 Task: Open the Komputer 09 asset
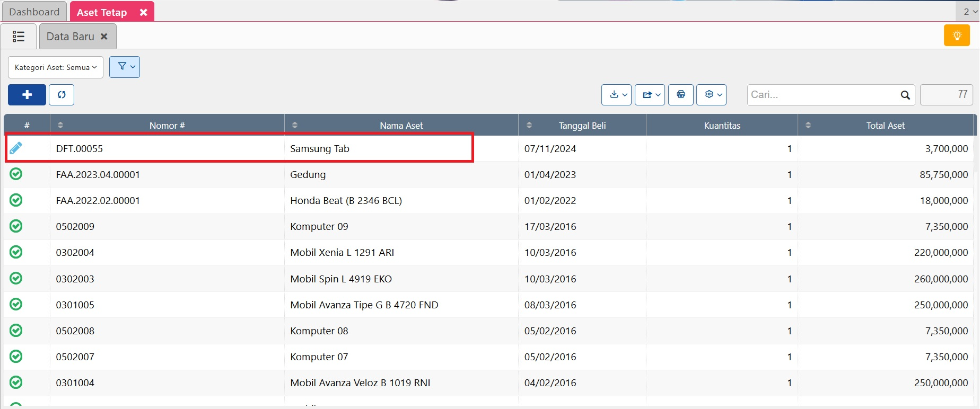click(319, 227)
